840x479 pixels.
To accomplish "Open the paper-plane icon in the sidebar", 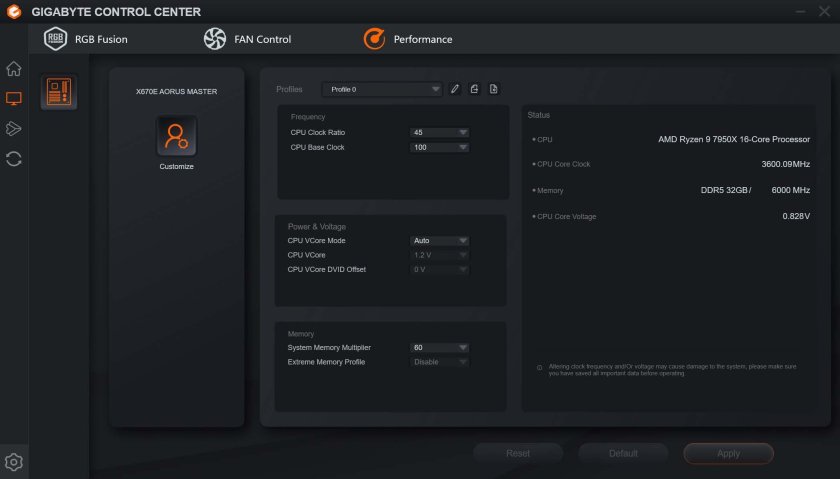I will (14, 128).
